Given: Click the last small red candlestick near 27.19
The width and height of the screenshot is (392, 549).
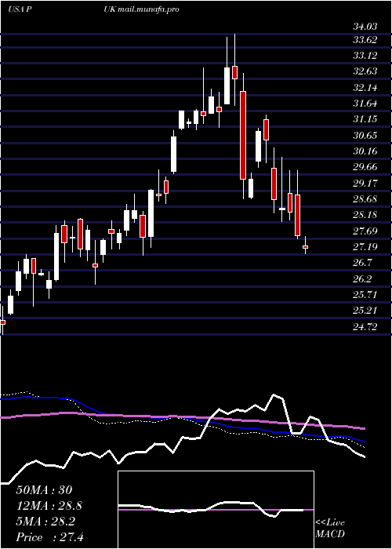Looking at the screenshot, I should coord(305,247).
